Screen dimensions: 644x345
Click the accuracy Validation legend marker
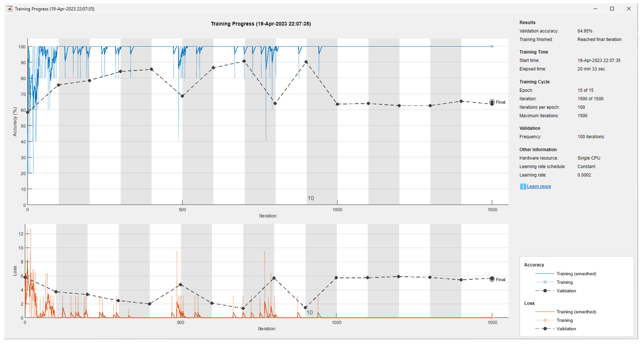point(545,291)
